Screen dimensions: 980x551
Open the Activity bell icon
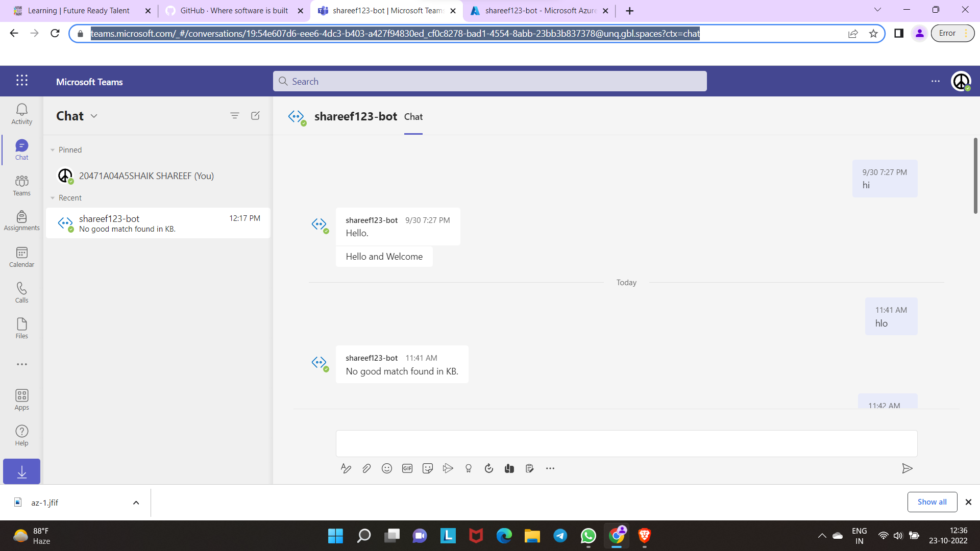pos(21,114)
